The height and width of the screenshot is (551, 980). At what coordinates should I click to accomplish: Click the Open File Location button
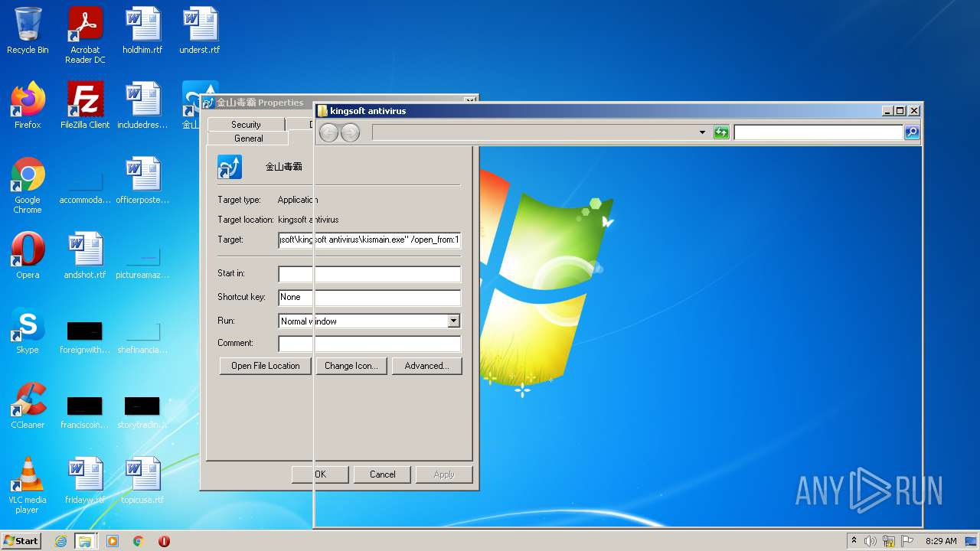tap(266, 366)
